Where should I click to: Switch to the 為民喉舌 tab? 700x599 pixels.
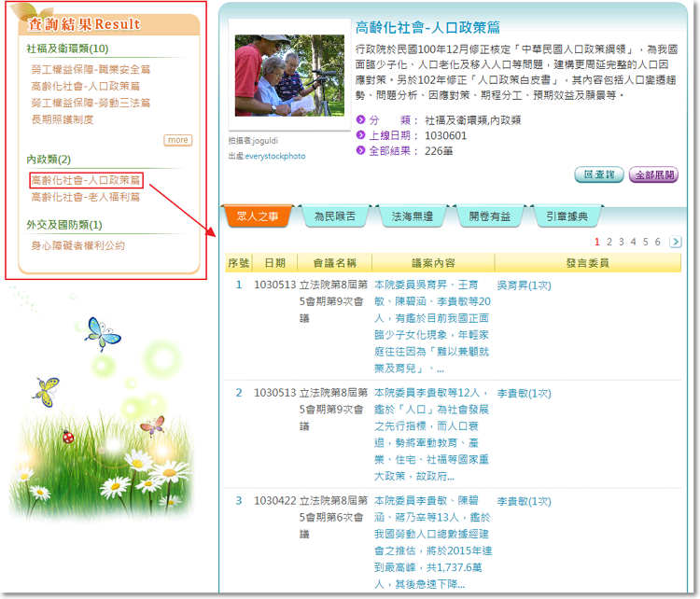pyautogui.click(x=334, y=216)
